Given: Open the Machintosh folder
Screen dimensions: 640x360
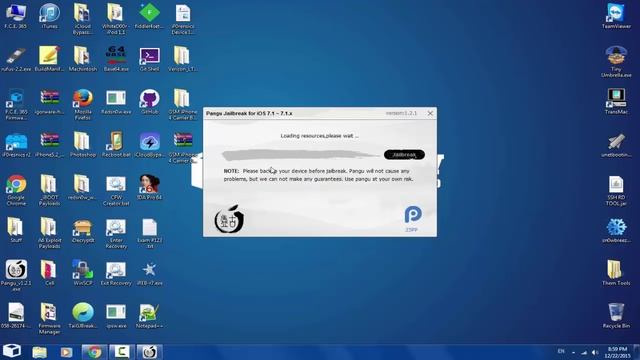Looking at the screenshot, I should coord(82,59).
